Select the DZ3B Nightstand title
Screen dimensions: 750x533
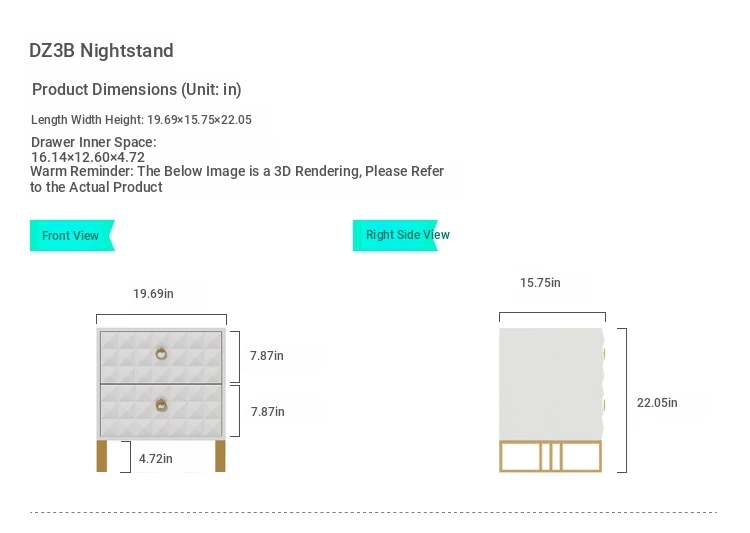click(x=101, y=51)
